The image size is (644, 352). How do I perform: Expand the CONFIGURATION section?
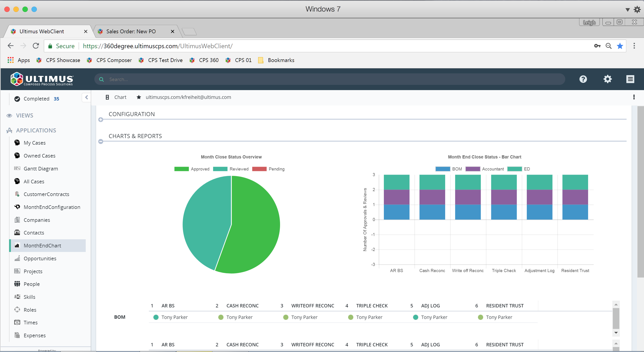(x=101, y=120)
